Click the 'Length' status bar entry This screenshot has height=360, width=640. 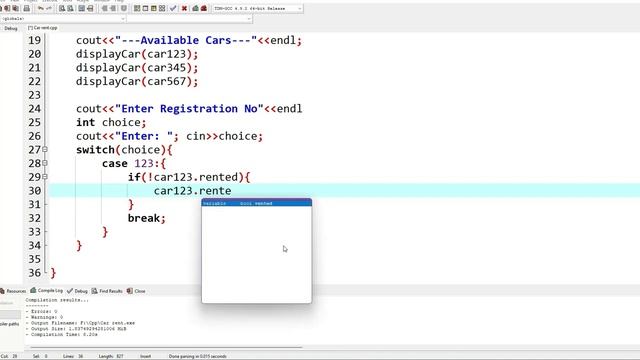(111, 356)
